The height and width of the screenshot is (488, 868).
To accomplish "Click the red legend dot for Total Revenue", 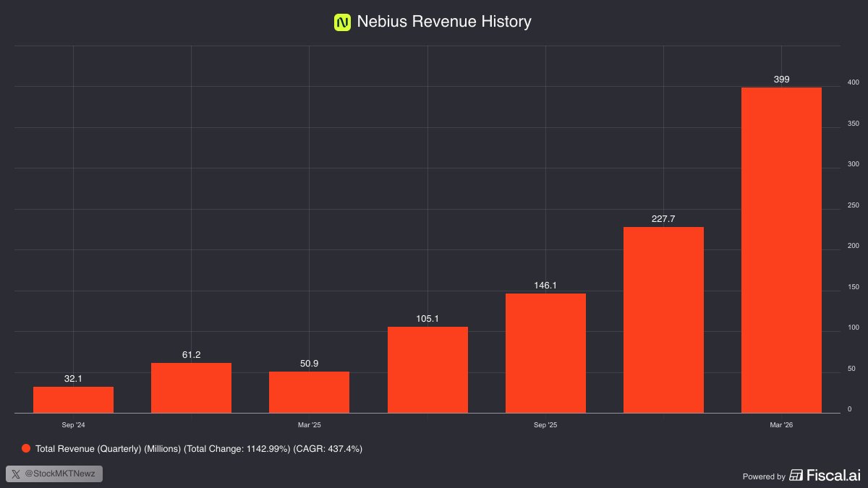I will click(x=26, y=449).
